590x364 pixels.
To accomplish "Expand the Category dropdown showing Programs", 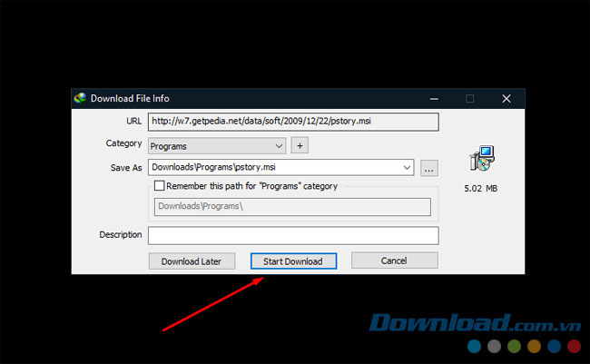I will point(279,145).
